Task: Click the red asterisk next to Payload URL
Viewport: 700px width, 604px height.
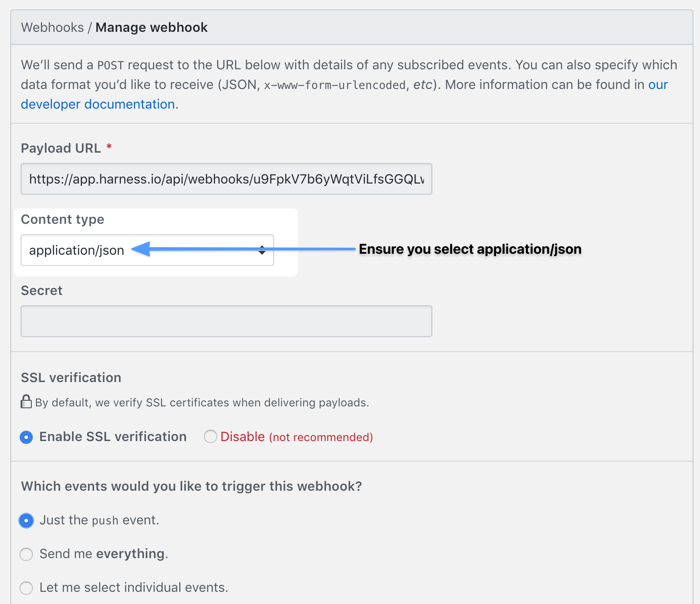Action: click(109, 147)
